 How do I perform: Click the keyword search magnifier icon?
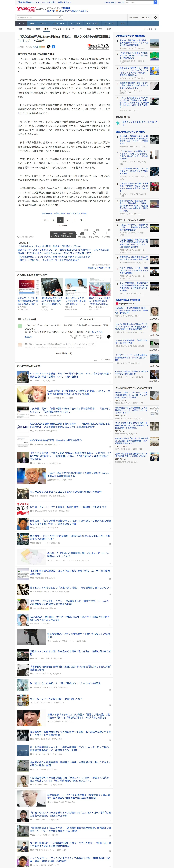60,18
